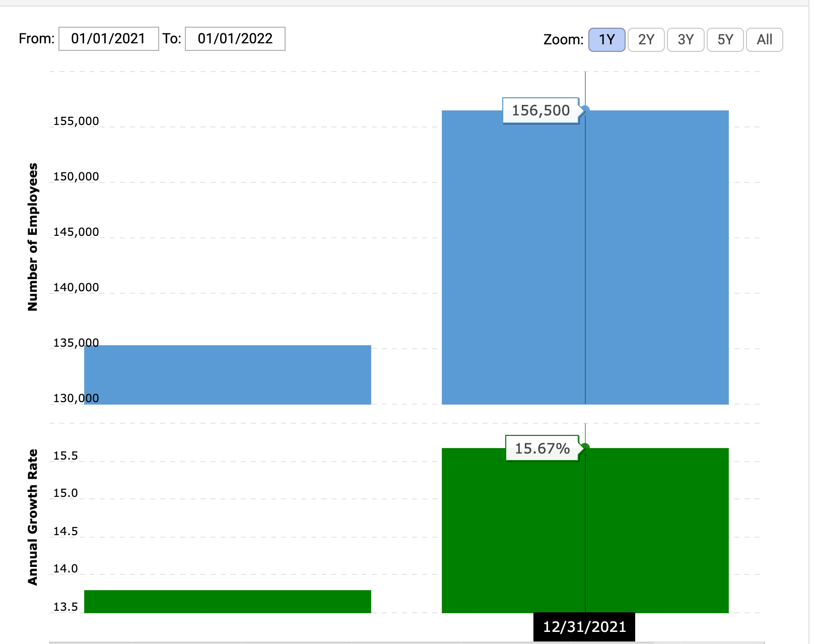814x644 pixels.
Task: Select the 2Y zoom range
Action: (646, 40)
